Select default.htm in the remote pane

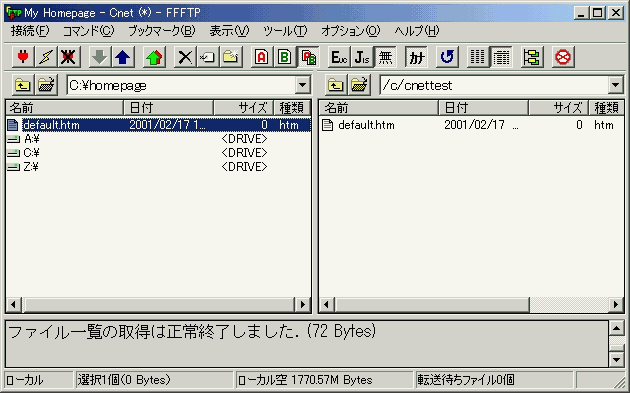366,125
